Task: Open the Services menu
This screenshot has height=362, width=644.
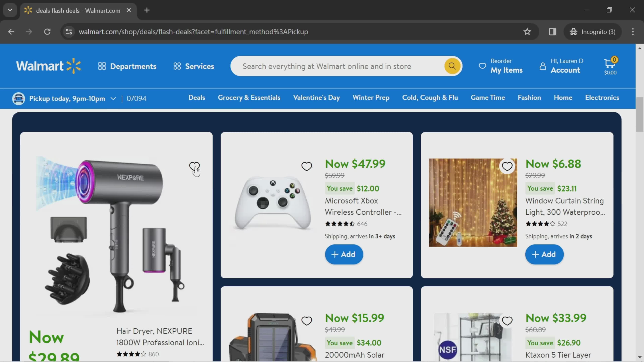Action: pos(194,66)
